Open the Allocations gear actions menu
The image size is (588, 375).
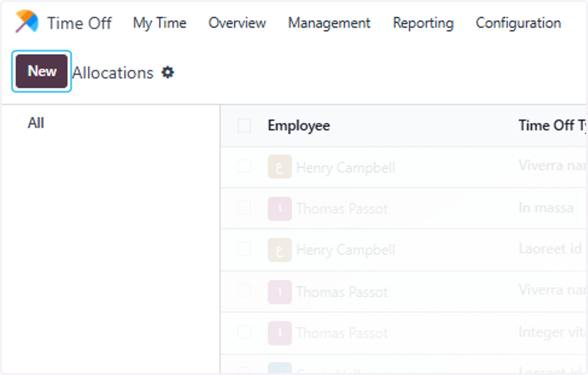[168, 73]
